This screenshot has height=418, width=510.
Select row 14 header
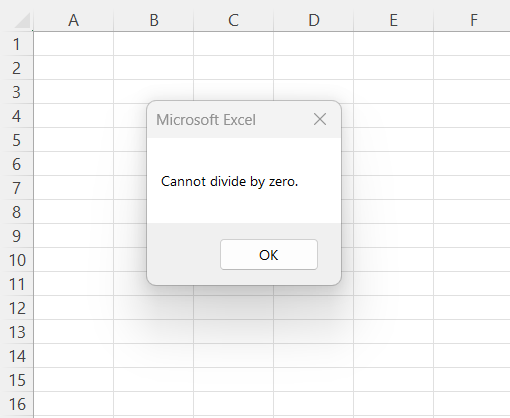click(x=17, y=356)
